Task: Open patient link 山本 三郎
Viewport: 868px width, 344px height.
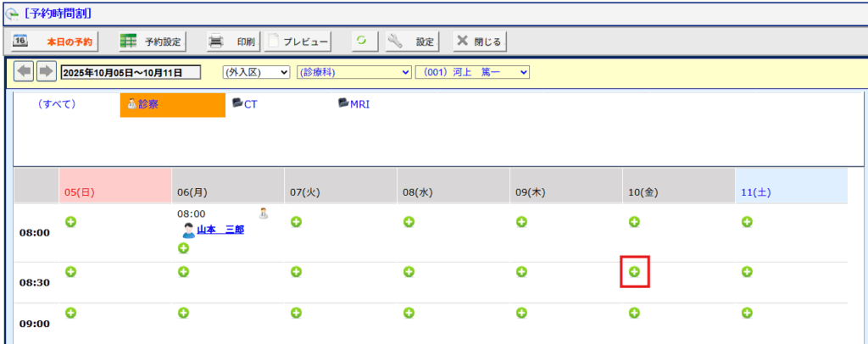Action: click(x=220, y=230)
